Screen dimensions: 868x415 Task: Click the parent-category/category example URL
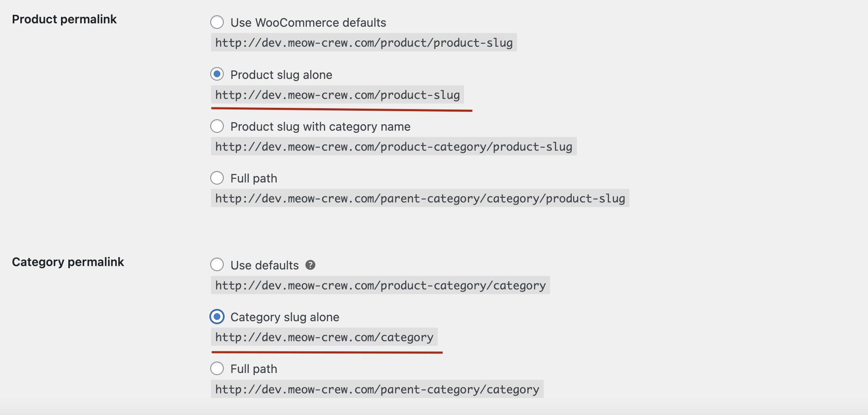(377, 389)
